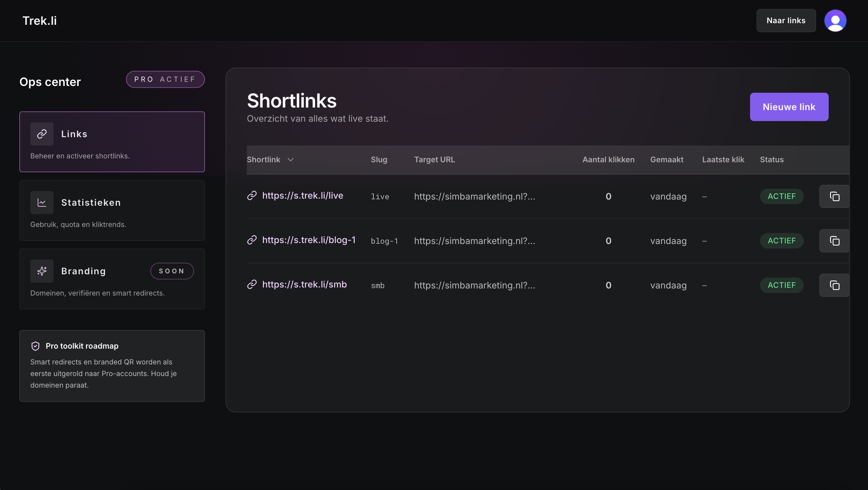The width and height of the screenshot is (868, 490).
Task: Click the link icon beside s.trek.li/blog-1
Action: pos(252,240)
